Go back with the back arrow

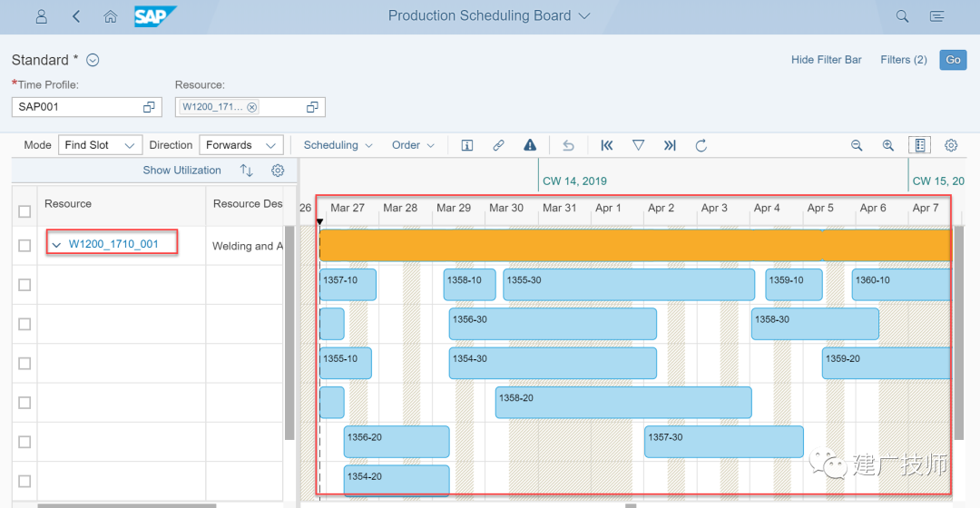click(x=76, y=16)
